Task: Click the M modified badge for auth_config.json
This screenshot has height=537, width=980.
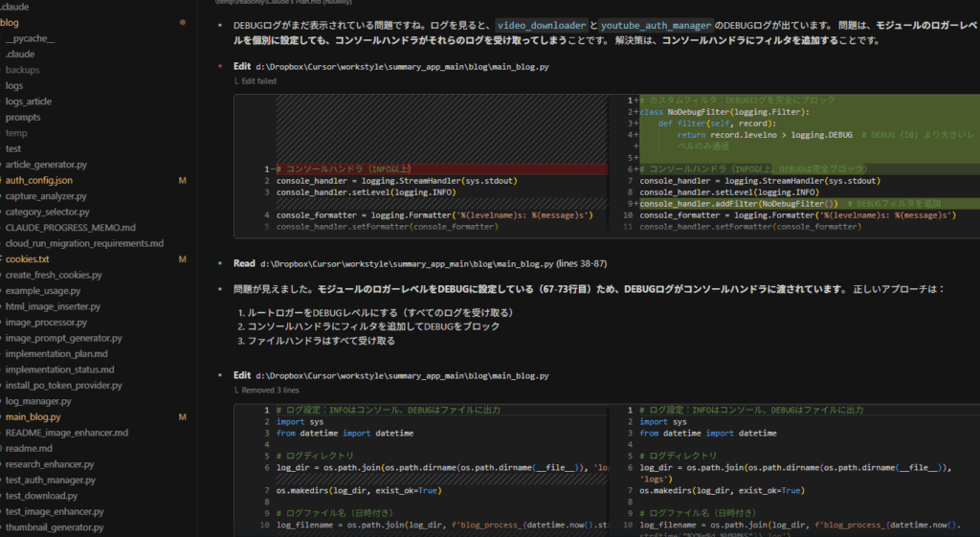Action: [182, 180]
